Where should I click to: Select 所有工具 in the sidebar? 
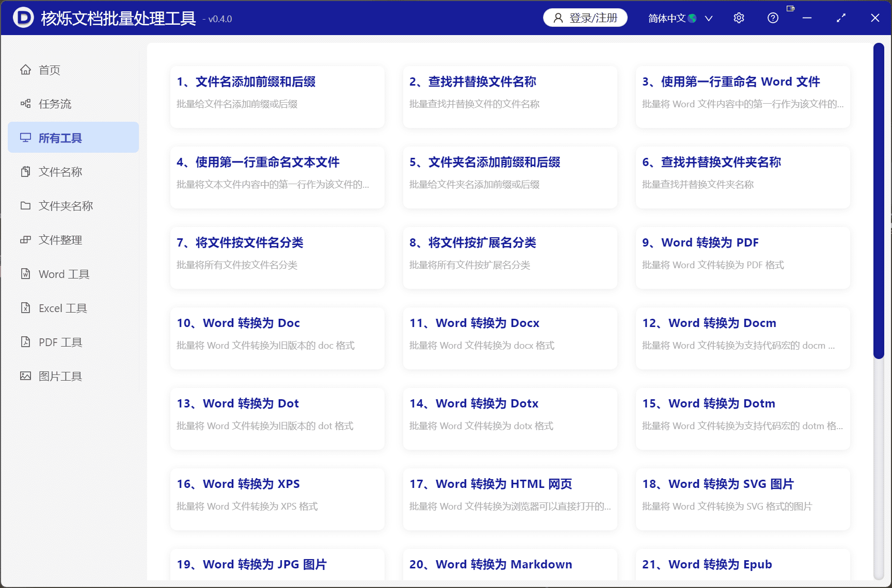pos(73,138)
